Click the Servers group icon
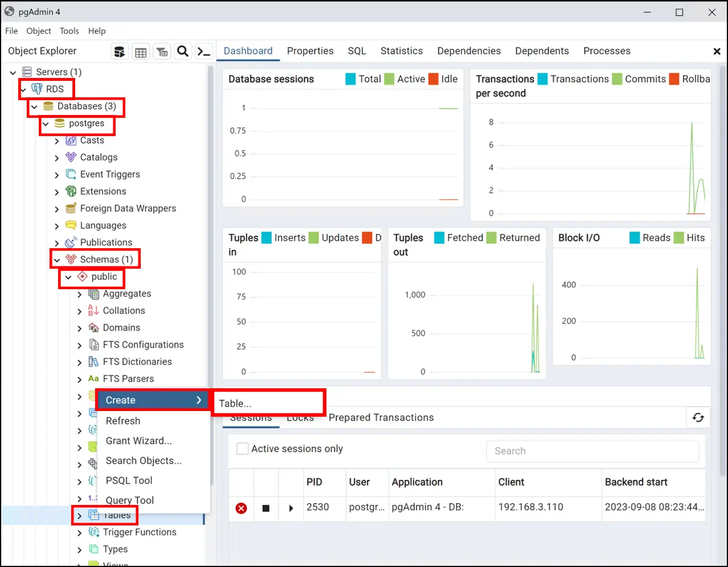Screen dimensions: 728x567 (x=27, y=72)
